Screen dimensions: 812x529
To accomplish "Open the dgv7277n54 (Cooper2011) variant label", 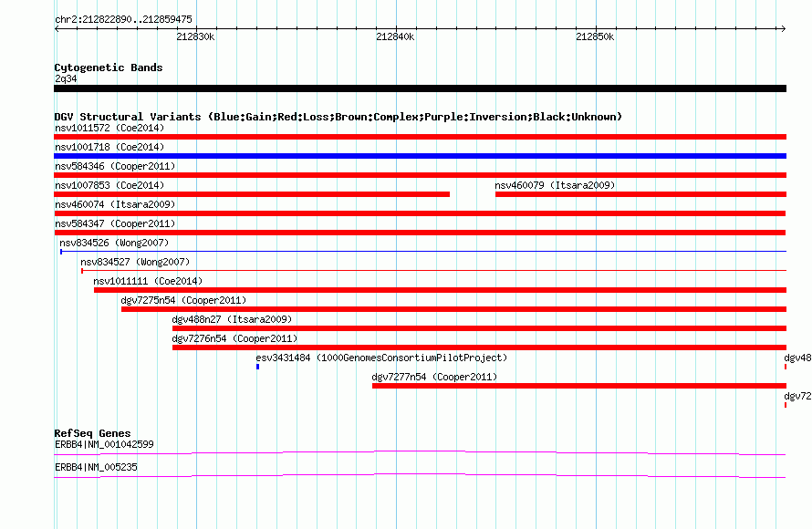I will [x=434, y=377].
